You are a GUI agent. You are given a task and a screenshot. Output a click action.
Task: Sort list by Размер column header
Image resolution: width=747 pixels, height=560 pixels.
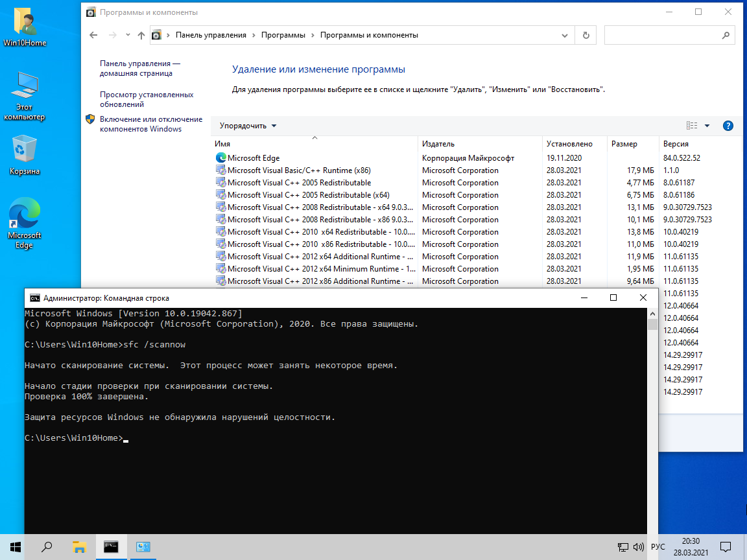coord(624,144)
